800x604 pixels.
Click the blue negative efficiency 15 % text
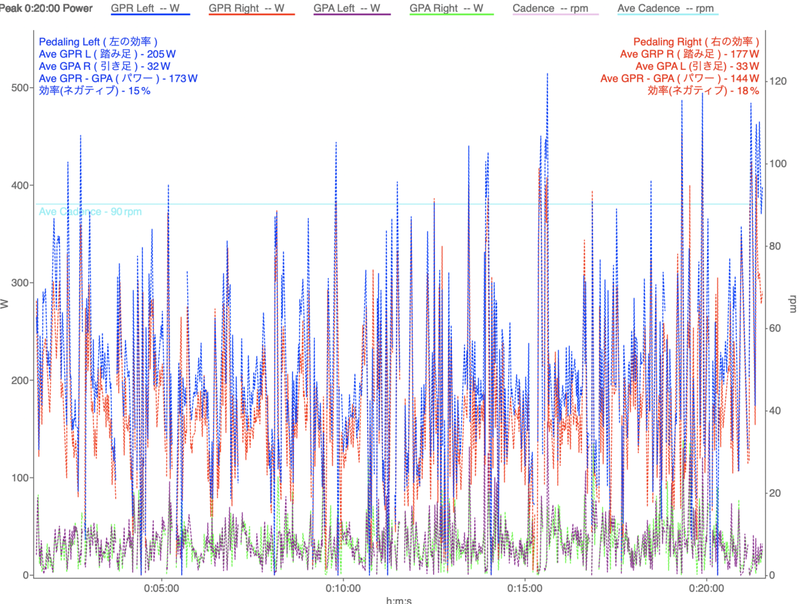(x=95, y=91)
